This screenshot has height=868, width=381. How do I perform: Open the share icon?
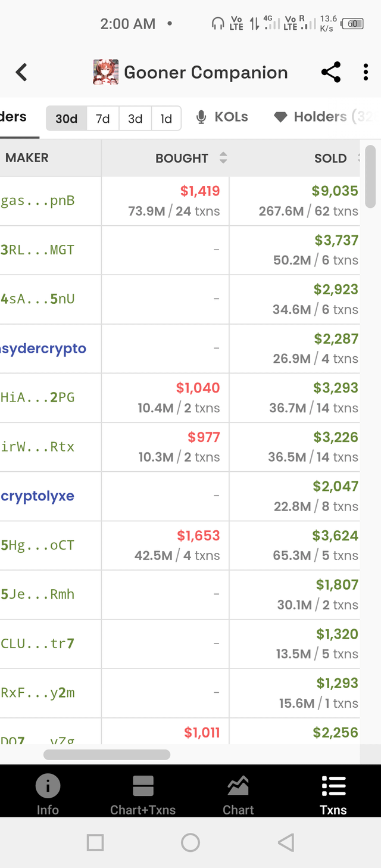pyautogui.click(x=330, y=72)
